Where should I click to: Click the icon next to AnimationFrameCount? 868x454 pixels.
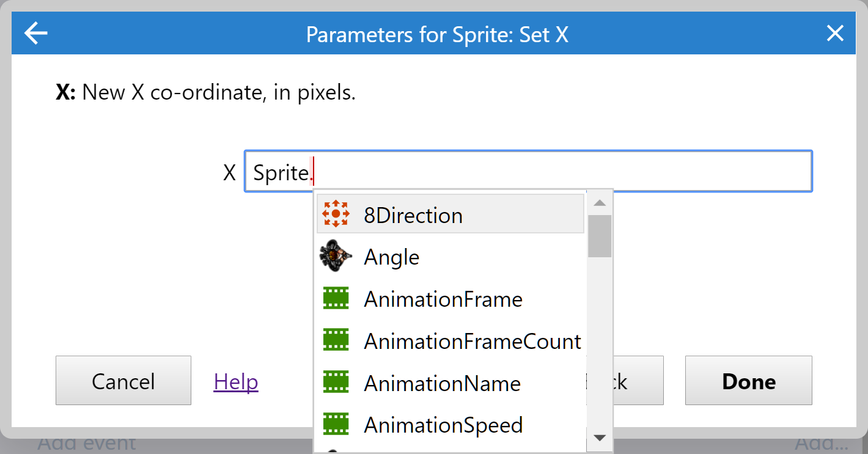[x=336, y=340]
